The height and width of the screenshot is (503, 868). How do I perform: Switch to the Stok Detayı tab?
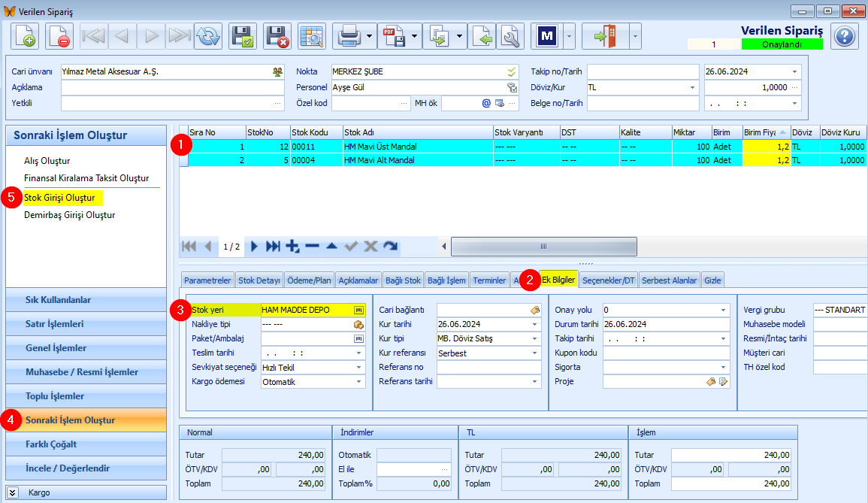click(259, 280)
